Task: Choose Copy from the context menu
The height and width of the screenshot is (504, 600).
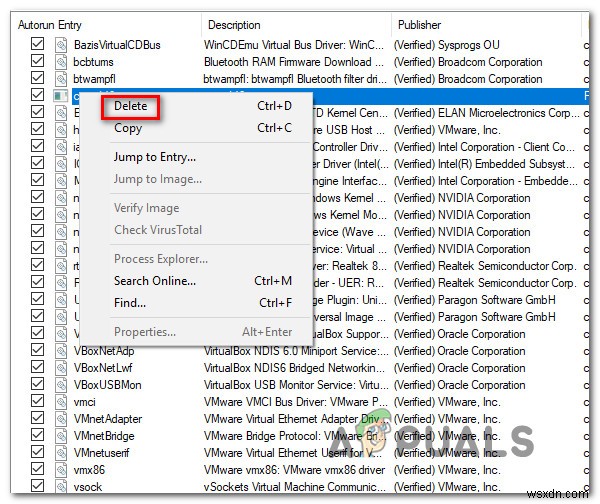Action: tap(128, 128)
